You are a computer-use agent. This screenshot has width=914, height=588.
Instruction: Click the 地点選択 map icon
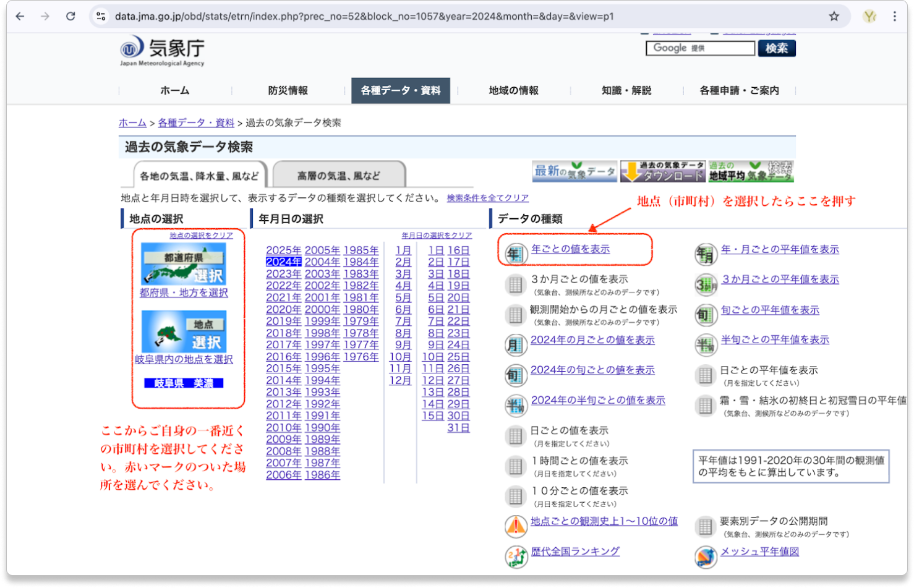tap(184, 331)
